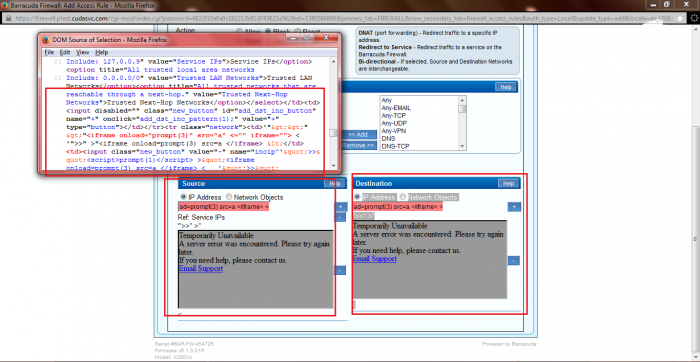Click the Remove >> button
Image resolution: width=700 pixels, height=362 pixels.
pyautogui.click(x=359, y=146)
